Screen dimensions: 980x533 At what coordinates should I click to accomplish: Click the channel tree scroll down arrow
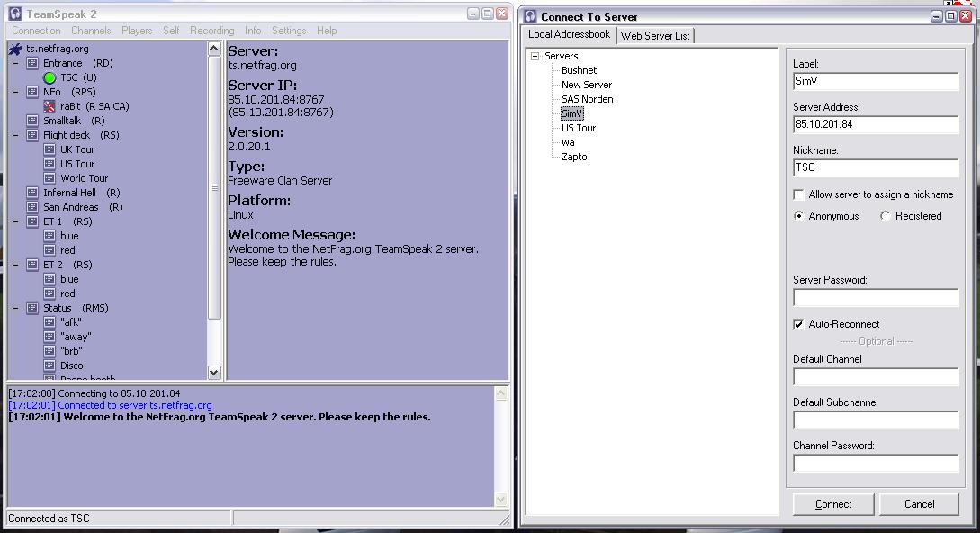[x=214, y=372]
